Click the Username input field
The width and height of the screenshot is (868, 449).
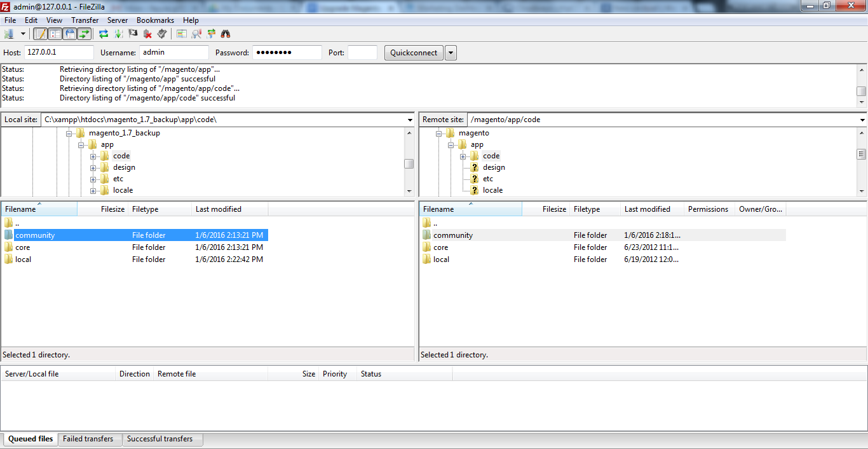tap(174, 52)
